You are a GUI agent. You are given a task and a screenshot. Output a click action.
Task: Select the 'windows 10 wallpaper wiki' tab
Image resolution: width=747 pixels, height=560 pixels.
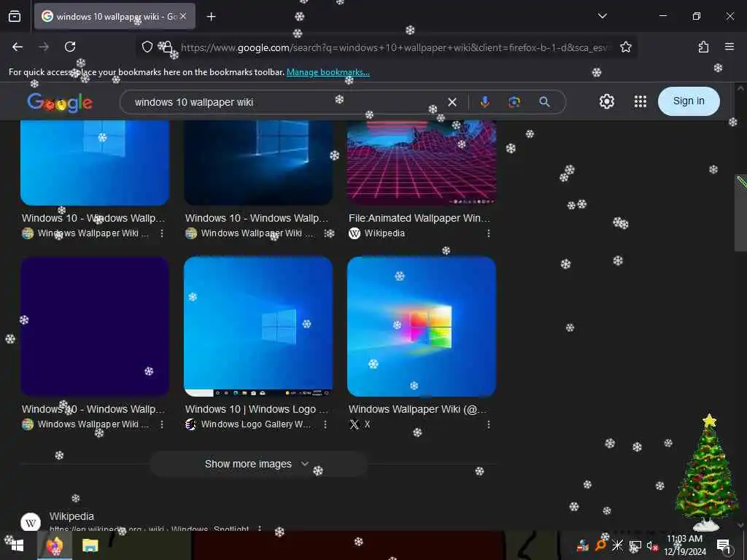(115, 16)
